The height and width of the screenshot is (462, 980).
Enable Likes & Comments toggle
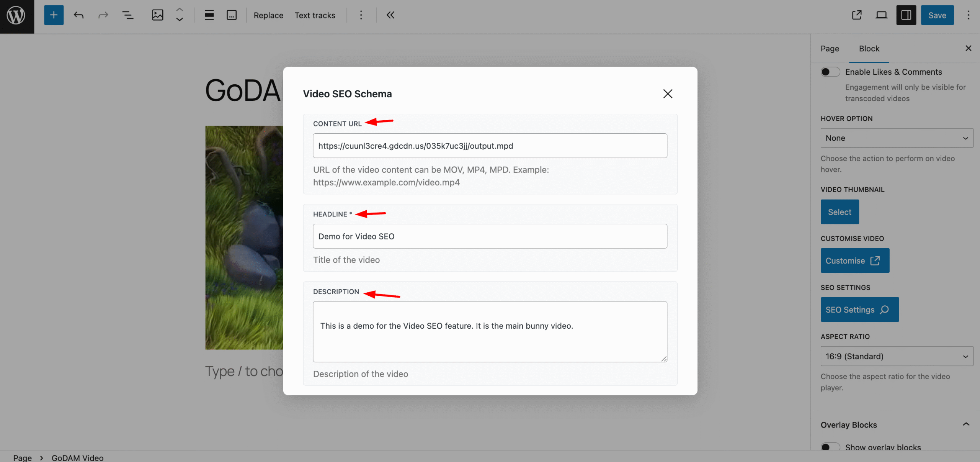[830, 72]
